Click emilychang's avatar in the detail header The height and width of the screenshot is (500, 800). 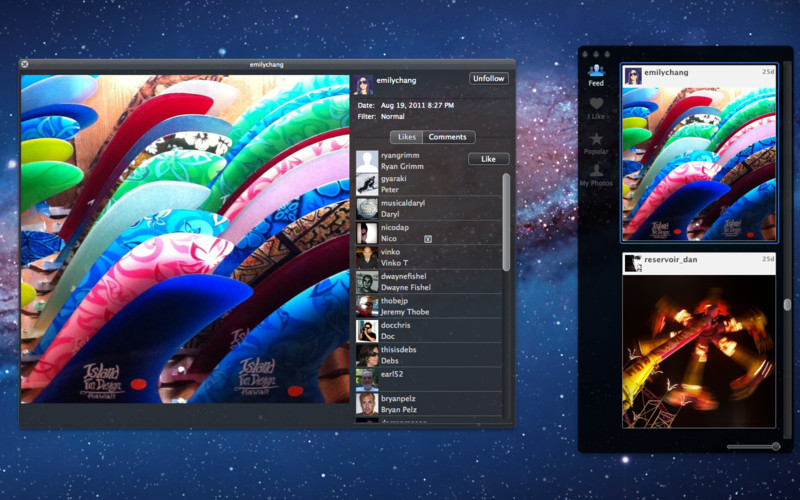[364, 85]
